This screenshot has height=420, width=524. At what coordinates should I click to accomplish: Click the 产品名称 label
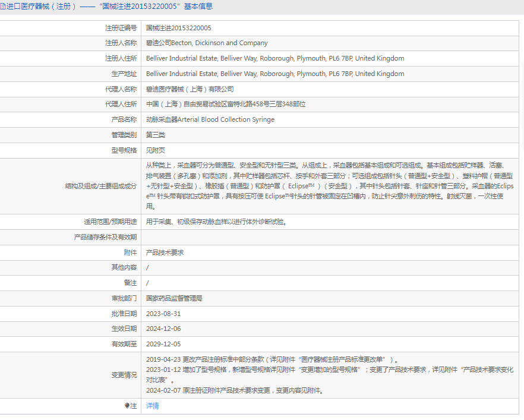tap(124, 119)
